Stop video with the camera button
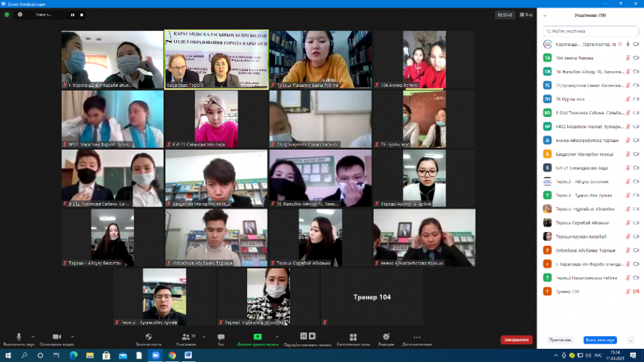Viewport: 644px width, 362px height. point(56,337)
